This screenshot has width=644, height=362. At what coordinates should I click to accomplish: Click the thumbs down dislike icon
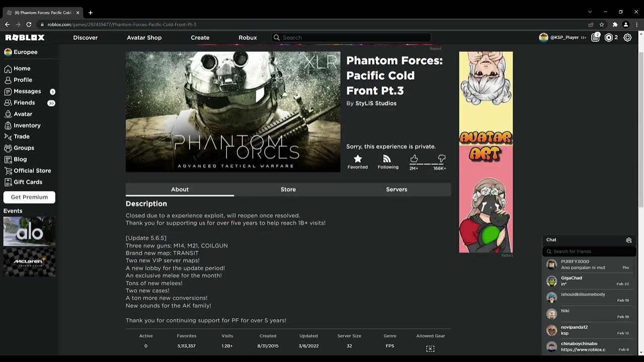click(x=441, y=158)
